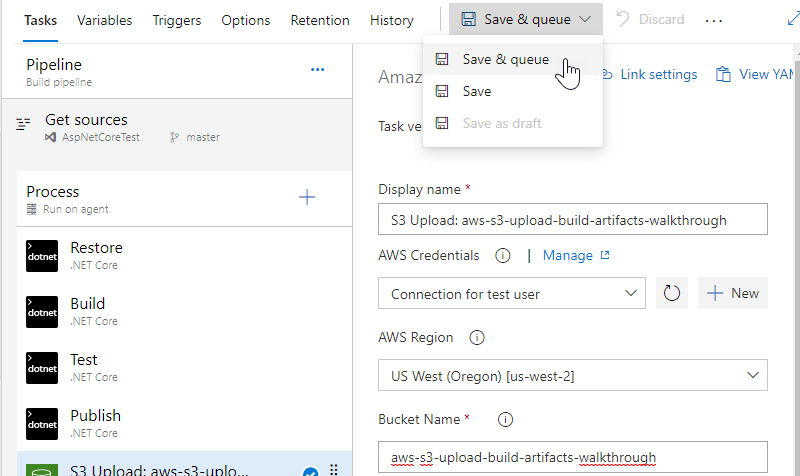Click the Pipeline ellipsis options icon
The image size is (800, 476).
click(x=318, y=70)
